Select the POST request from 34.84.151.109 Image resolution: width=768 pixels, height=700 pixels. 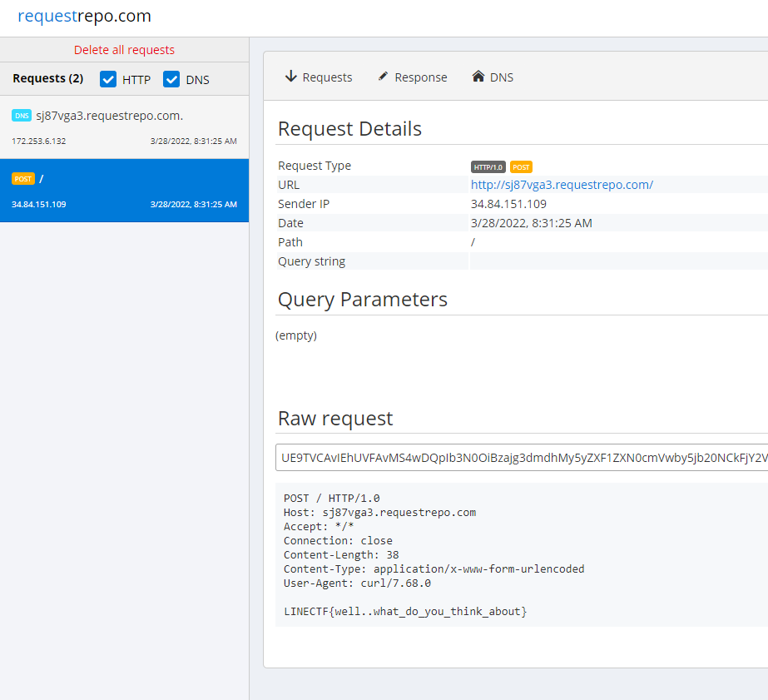click(x=124, y=191)
